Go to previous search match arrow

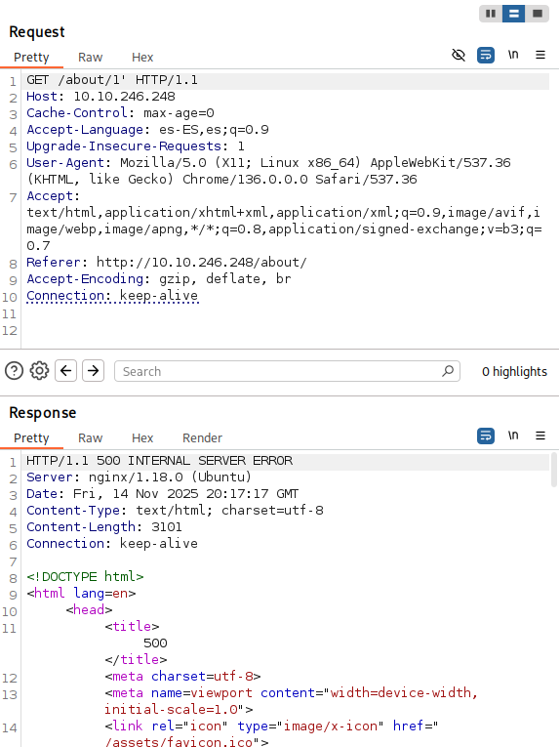pos(66,371)
